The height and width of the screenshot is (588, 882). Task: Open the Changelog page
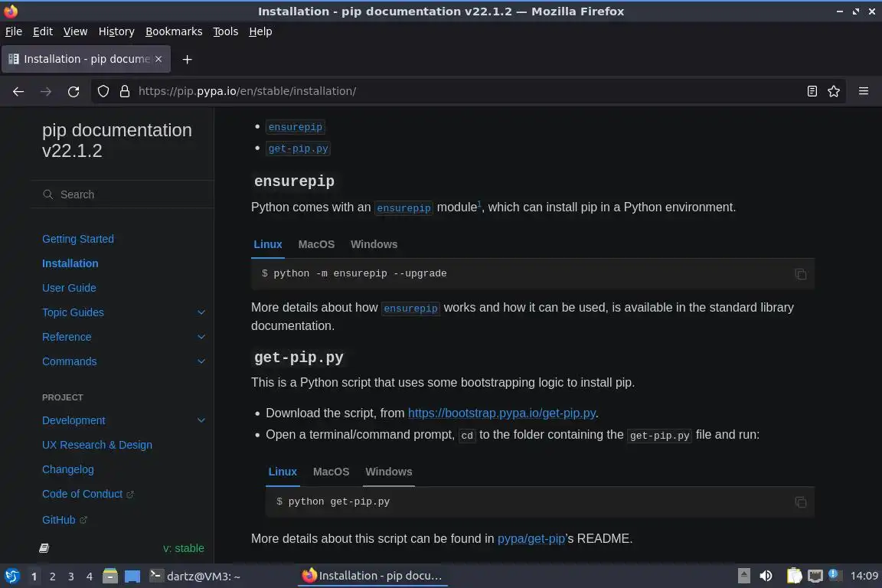click(x=68, y=469)
